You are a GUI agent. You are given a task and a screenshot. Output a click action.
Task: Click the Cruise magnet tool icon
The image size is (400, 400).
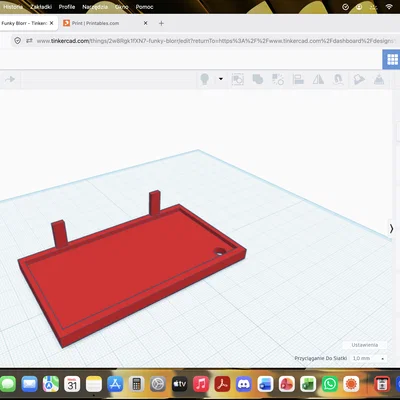pyautogui.click(x=338, y=79)
